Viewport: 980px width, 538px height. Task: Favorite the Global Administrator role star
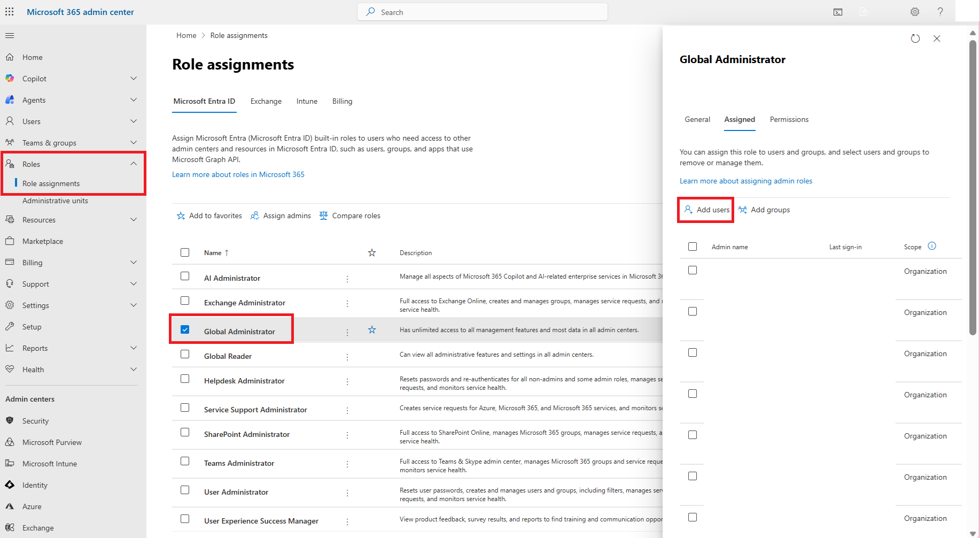[372, 330]
